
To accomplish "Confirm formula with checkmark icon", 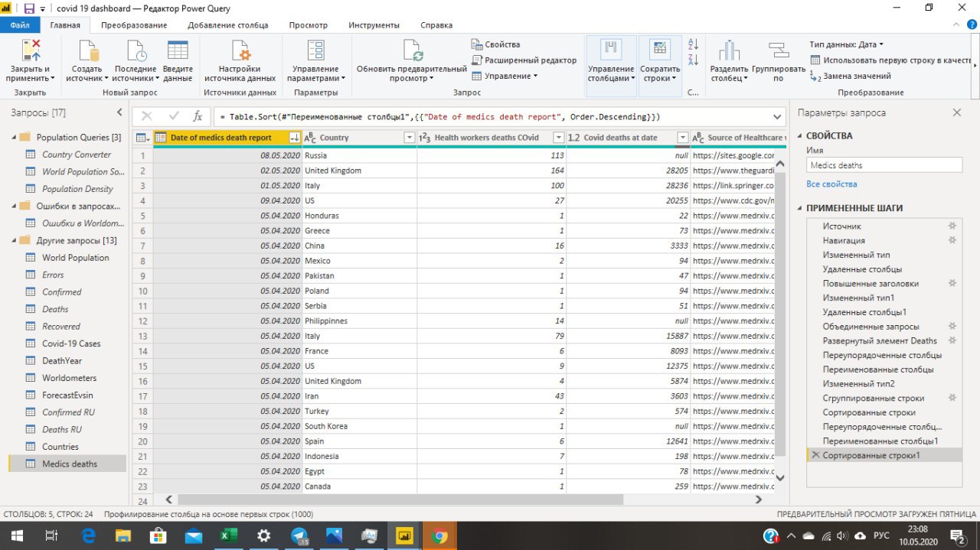I will pyautogui.click(x=174, y=116).
